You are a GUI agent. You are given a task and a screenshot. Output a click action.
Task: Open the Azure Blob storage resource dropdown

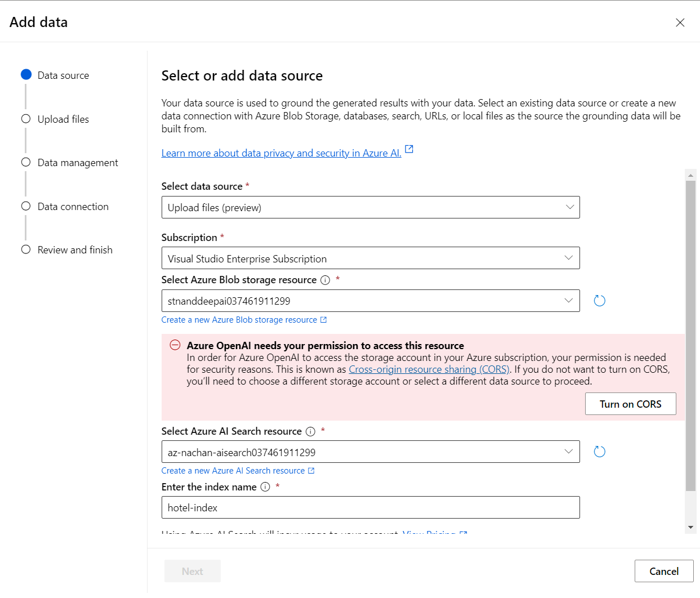(x=370, y=301)
